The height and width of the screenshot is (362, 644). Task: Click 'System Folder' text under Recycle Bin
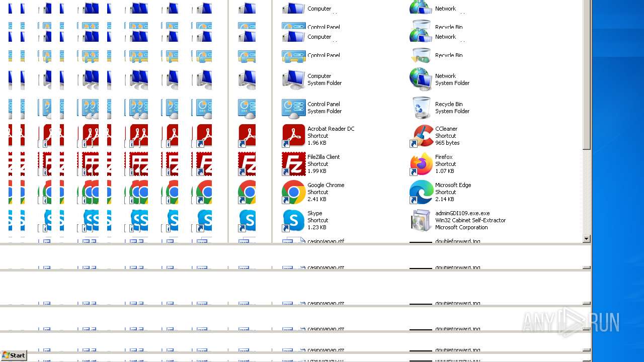(452, 111)
